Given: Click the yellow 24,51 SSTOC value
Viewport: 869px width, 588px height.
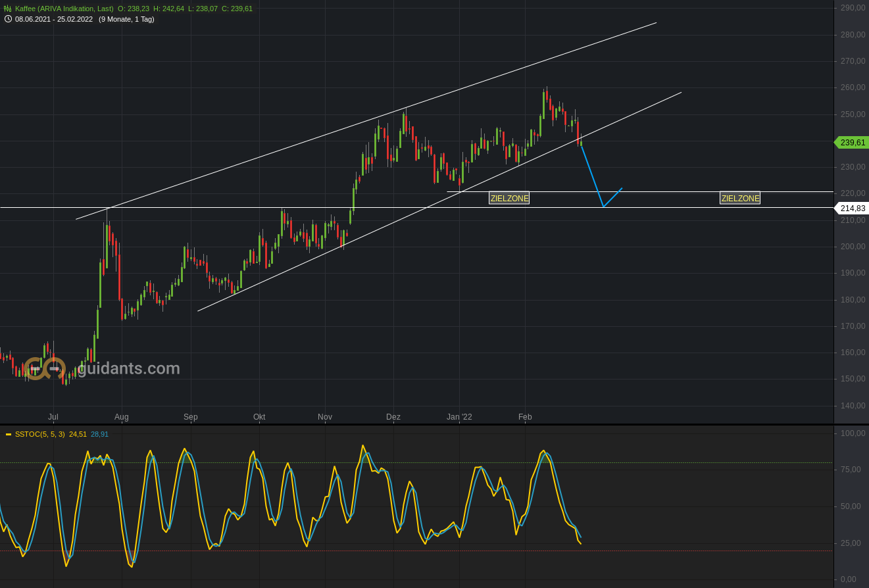Looking at the screenshot, I should point(78,434).
